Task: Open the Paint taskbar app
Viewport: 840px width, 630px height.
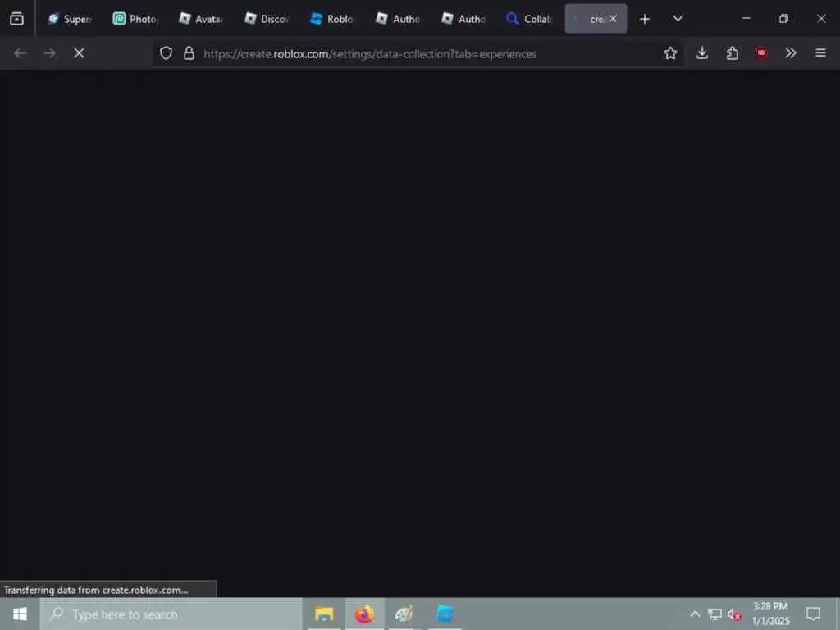Action: coord(404,614)
